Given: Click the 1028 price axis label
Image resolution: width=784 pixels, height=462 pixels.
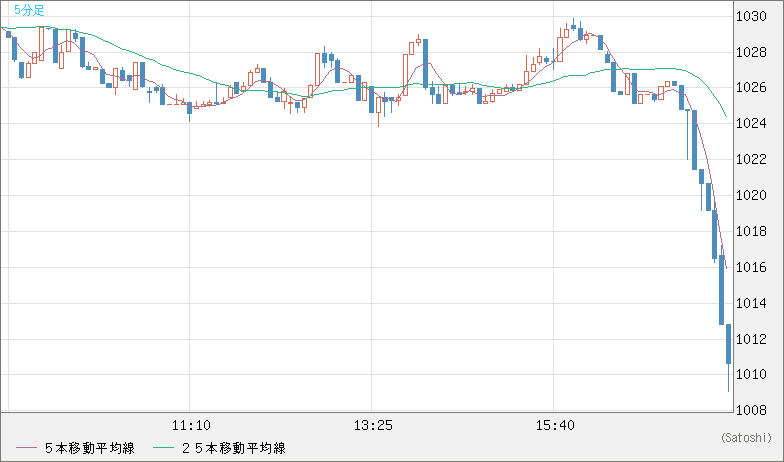Looking at the screenshot, I should click(751, 52).
